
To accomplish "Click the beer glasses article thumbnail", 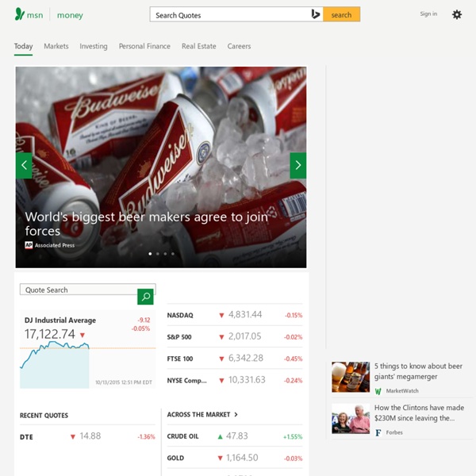I will [351, 377].
